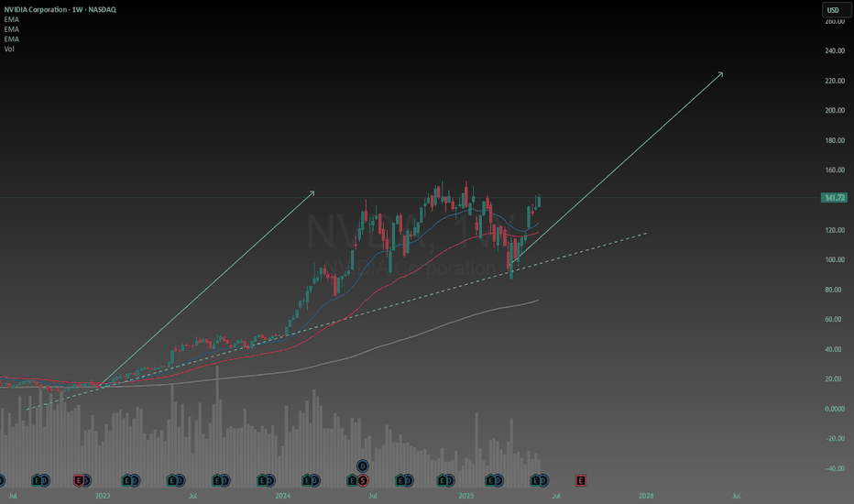Viewport: 854px width, 504px height.
Task: Open the dividend marker beside May 2025 earnings
Action: 543,480
